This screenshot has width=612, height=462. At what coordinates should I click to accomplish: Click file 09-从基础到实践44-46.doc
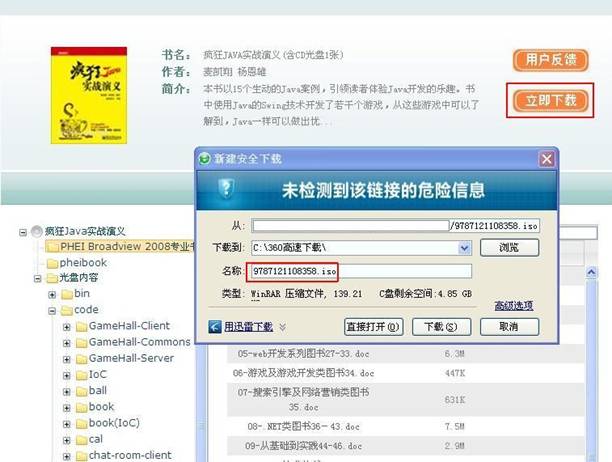tap(303, 446)
